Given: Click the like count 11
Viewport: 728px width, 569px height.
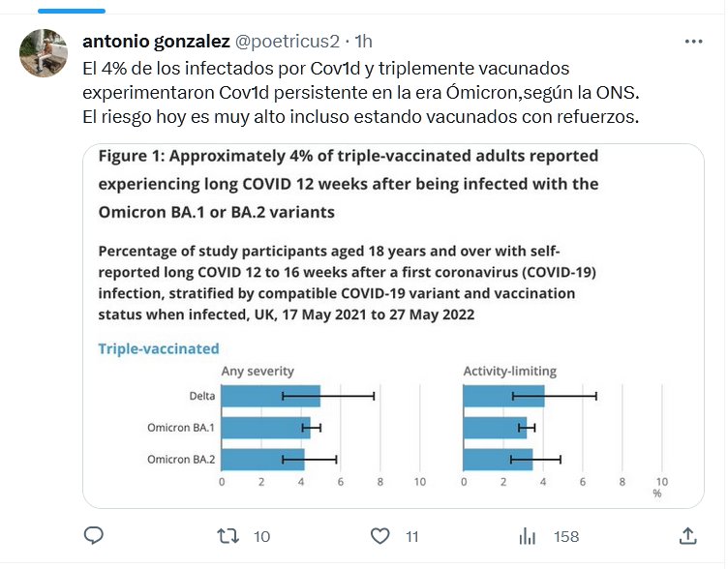Looking at the screenshot, I should tap(412, 536).
